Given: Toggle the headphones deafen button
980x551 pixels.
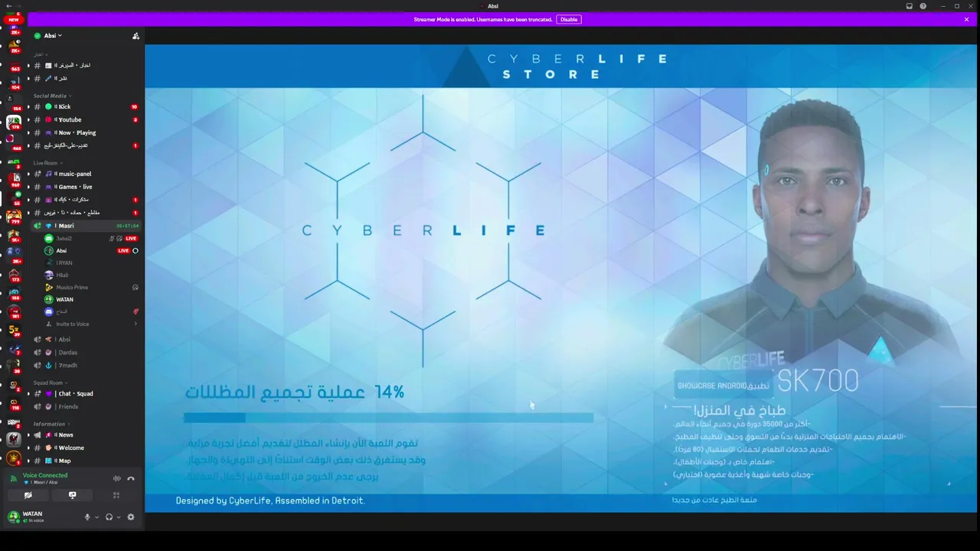Looking at the screenshot, I should (109, 517).
